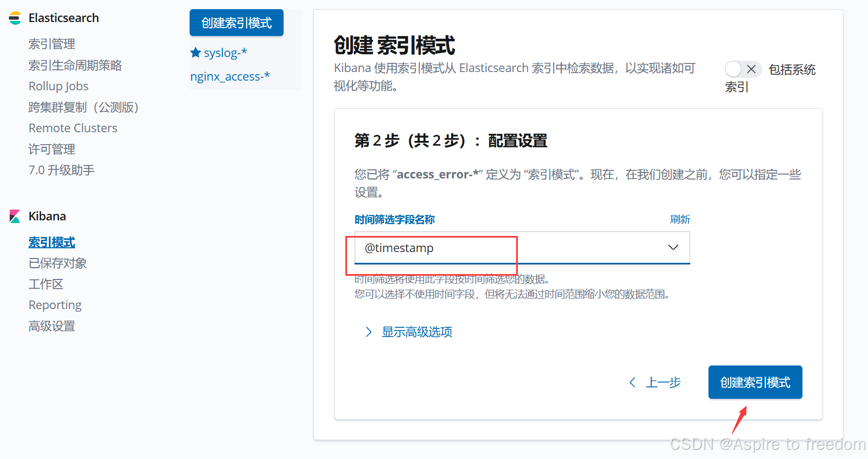Open the nginx_access-* index pattern
Image resolution: width=868 pixels, height=459 pixels.
click(x=230, y=76)
